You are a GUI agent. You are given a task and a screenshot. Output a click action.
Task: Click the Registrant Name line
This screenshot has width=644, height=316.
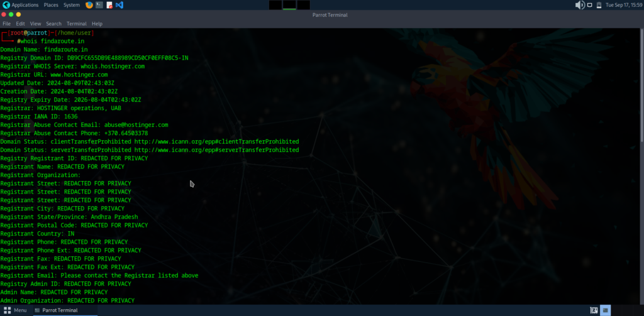coord(62,166)
